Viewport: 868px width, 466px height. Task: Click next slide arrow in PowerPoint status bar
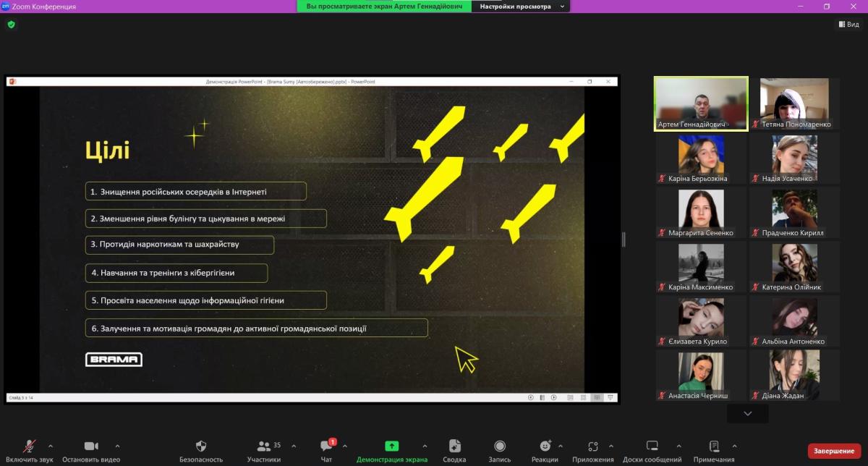coord(554,397)
